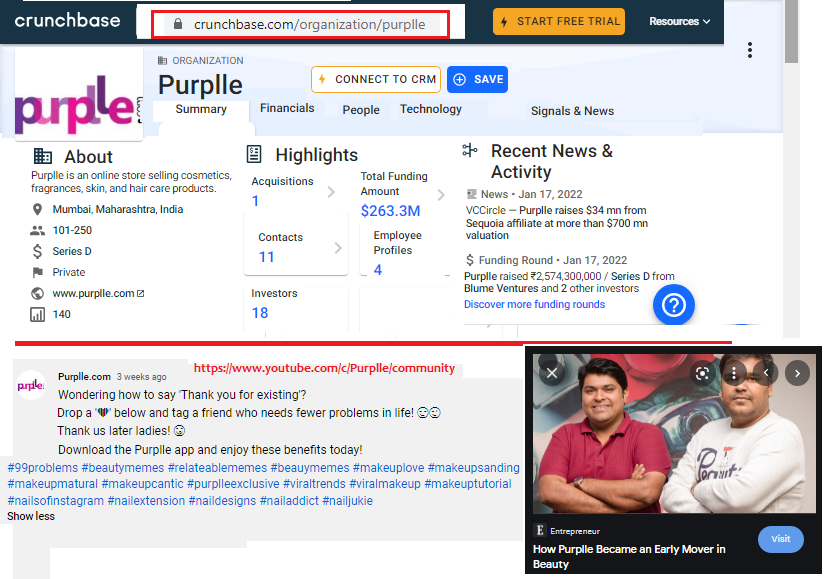
Task: Click the padlock icon in address bar
Action: click(178, 24)
